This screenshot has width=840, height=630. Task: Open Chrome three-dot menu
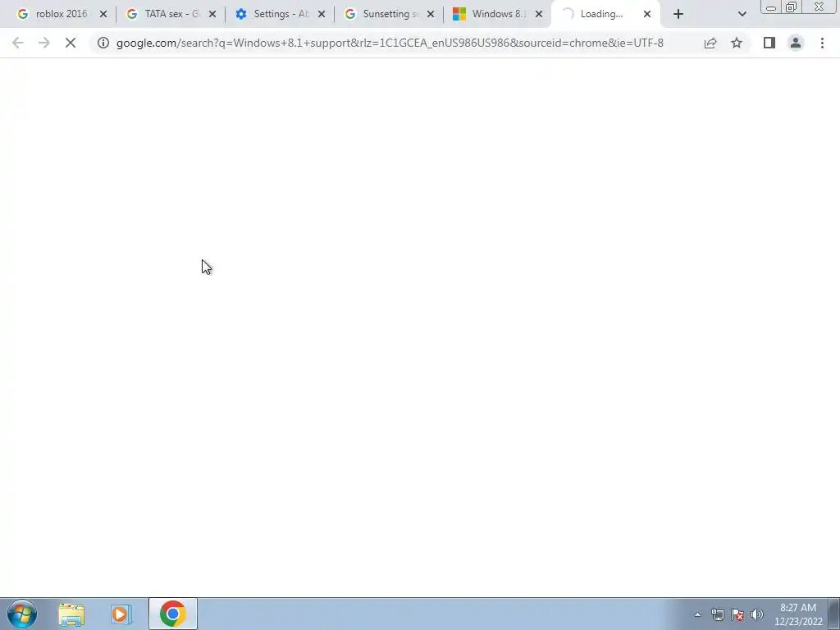coord(822,43)
